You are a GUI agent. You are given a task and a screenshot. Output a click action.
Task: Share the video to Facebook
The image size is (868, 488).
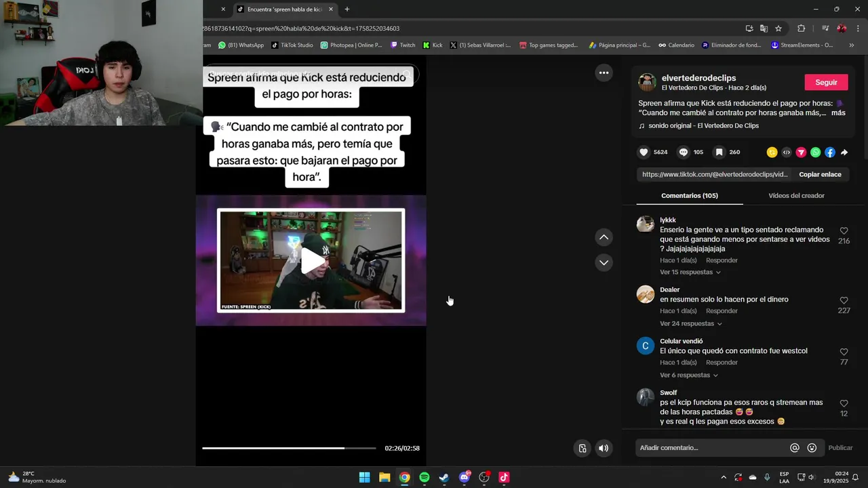830,152
